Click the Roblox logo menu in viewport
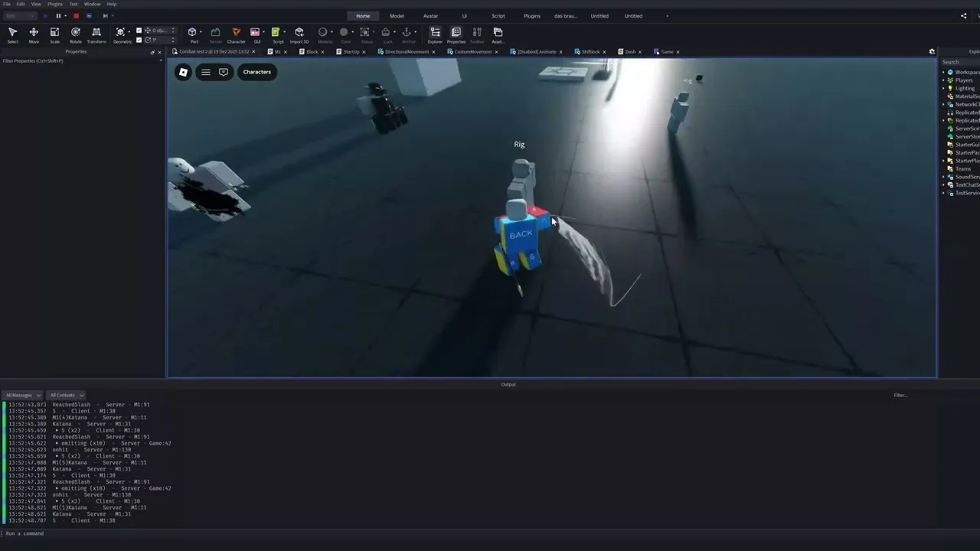The image size is (980, 551). [183, 72]
